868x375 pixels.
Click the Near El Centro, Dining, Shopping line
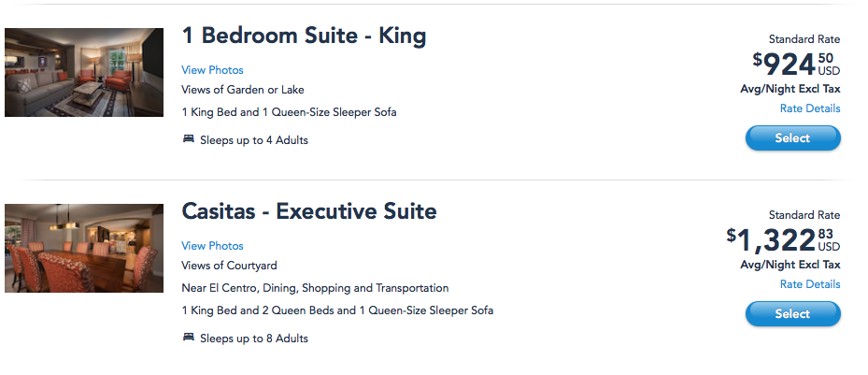point(315,288)
